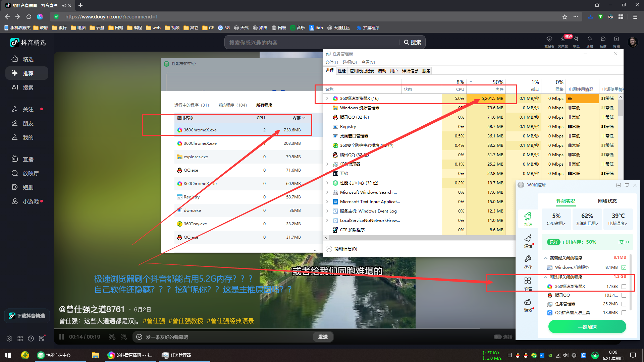Open the 选项(O) menu in Task Manager

(x=350, y=62)
